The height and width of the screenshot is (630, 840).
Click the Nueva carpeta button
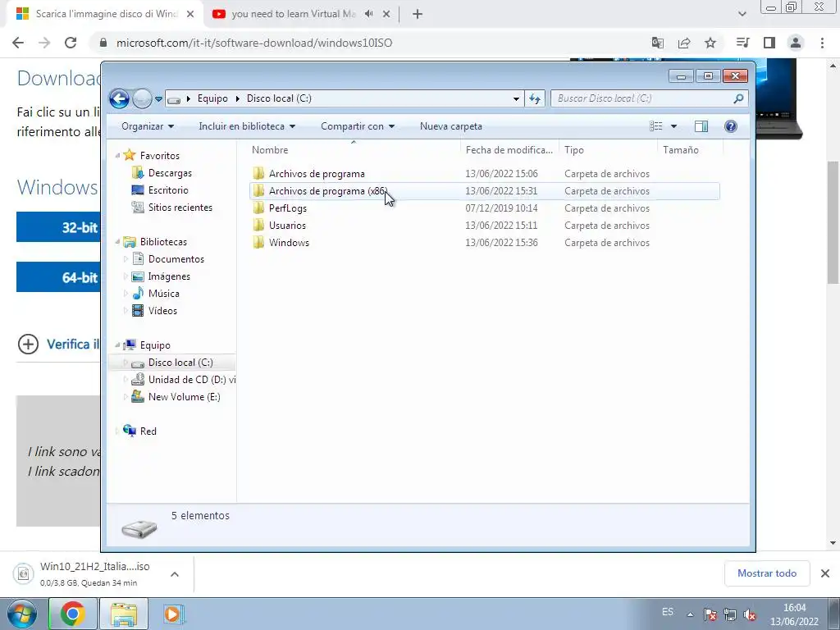tap(451, 126)
